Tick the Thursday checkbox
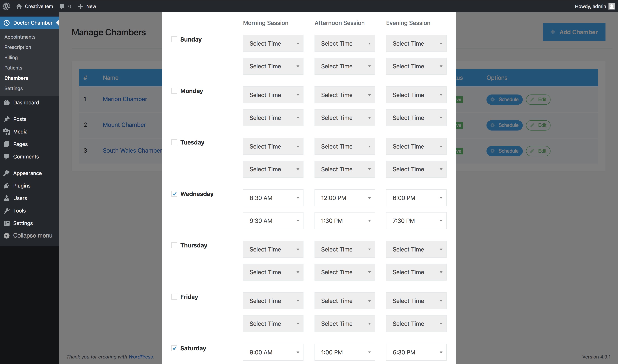 [x=174, y=245]
